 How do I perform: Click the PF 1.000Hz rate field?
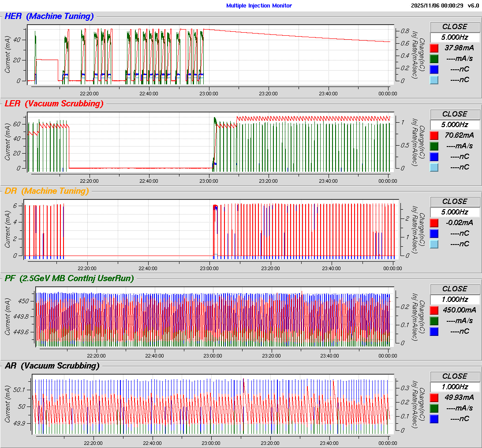[455, 299]
